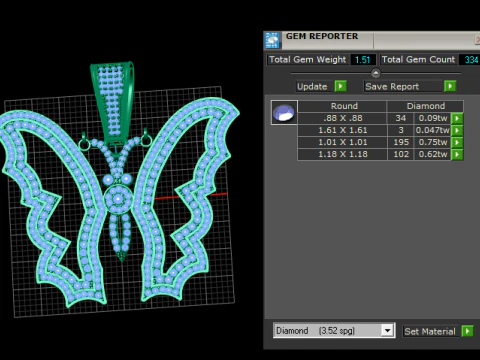Click the green arrow beside Save Report

[x=450, y=86]
